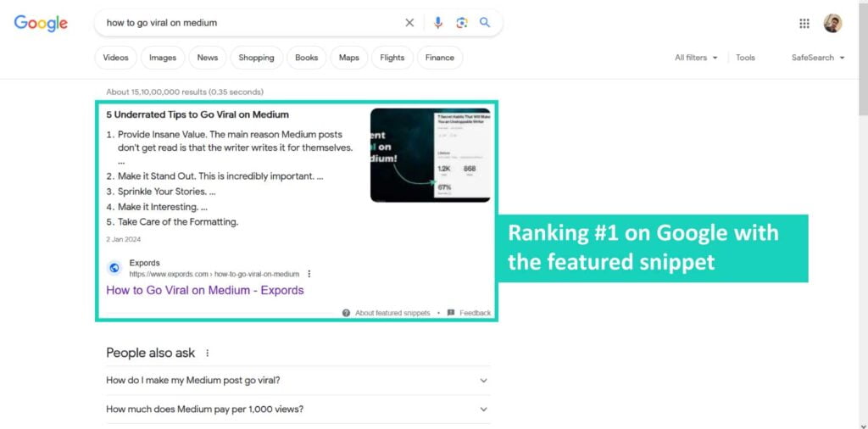Expand 'How do I make my Medium post go viral?'
Image resolution: width=868 pixels, height=429 pixels.
(x=298, y=381)
